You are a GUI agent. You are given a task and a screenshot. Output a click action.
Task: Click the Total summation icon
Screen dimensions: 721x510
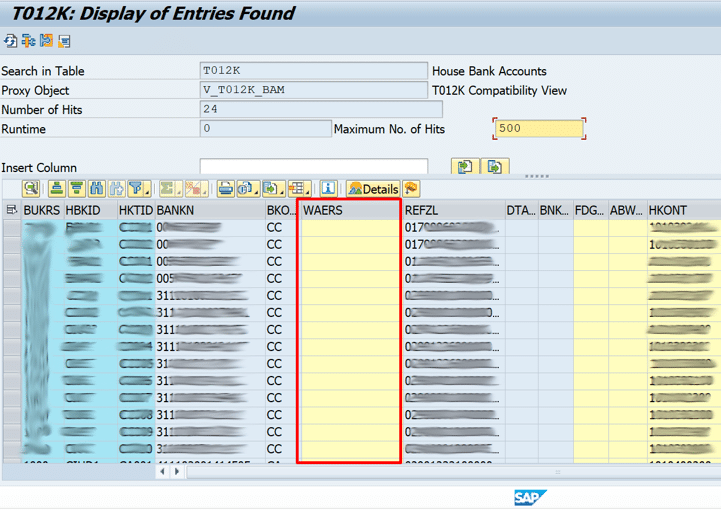pyautogui.click(x=168, y=189)
